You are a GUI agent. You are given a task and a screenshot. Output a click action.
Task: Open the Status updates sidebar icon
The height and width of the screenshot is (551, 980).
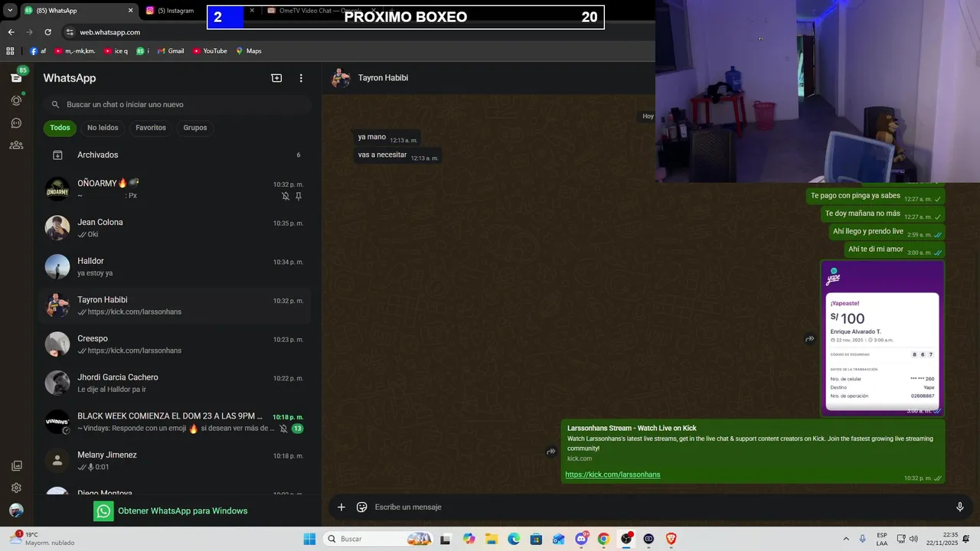click(16, 100)
